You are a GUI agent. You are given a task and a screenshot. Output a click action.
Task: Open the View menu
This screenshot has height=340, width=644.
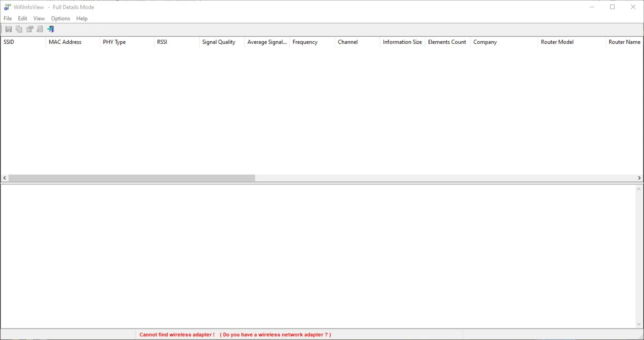(x=39, y=18)
